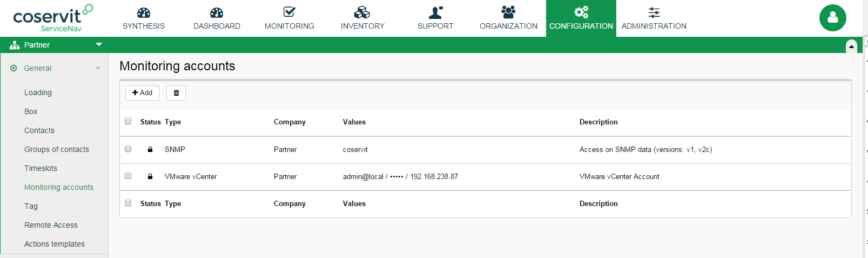
Task: Sort by Type column header
Action: pos(173,122)
